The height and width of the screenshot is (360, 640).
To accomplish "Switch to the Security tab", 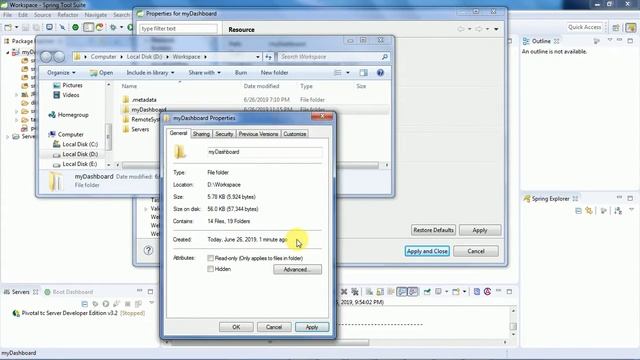I will [224, 134].
